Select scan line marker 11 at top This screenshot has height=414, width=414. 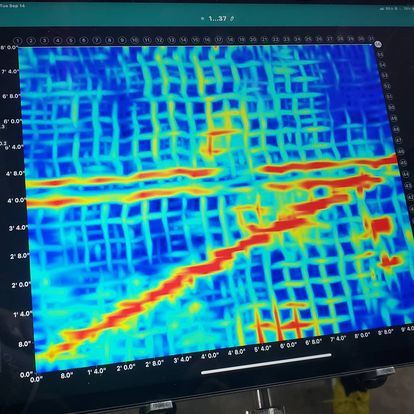(147, 40)
